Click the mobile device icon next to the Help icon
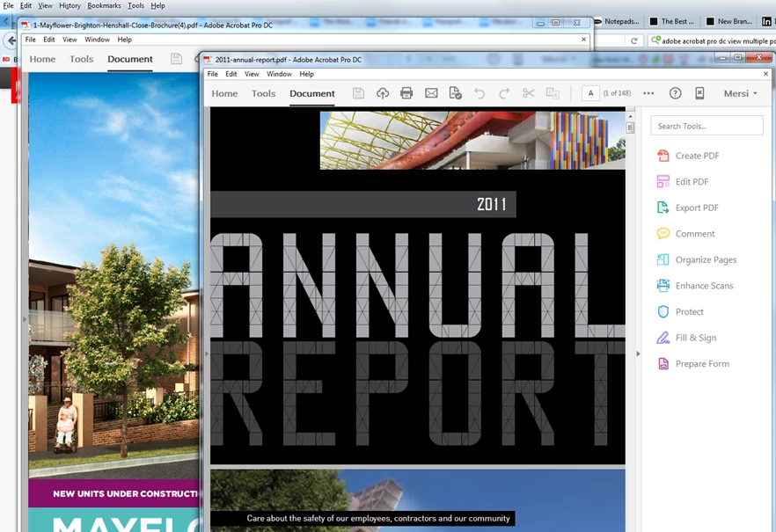776x532 pixels. (699, 93)
